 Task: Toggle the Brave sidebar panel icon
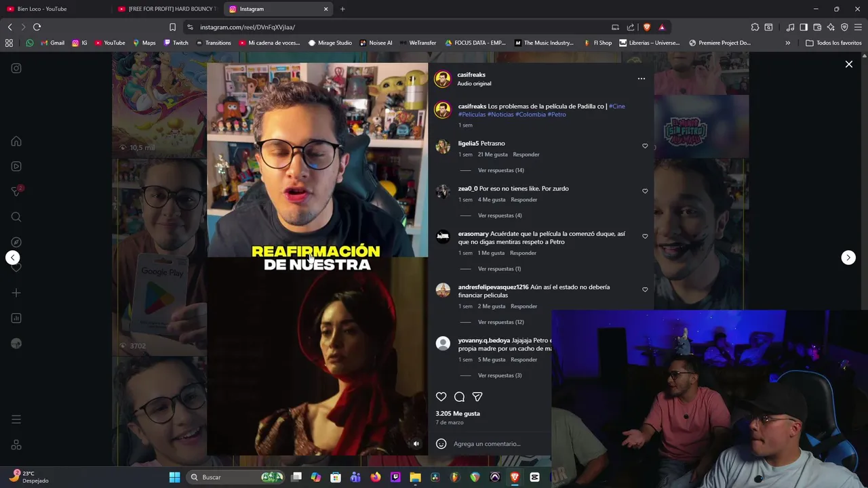pos(804,27)
